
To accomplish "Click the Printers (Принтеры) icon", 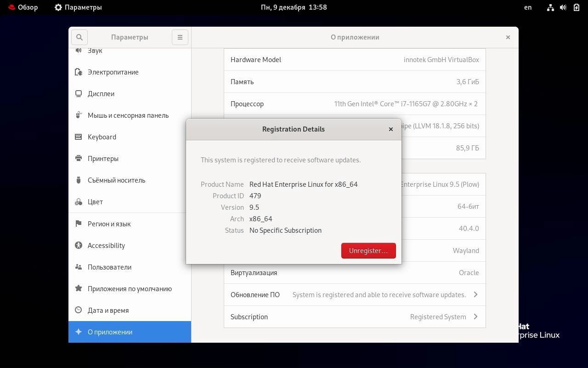I will point(78,158).
